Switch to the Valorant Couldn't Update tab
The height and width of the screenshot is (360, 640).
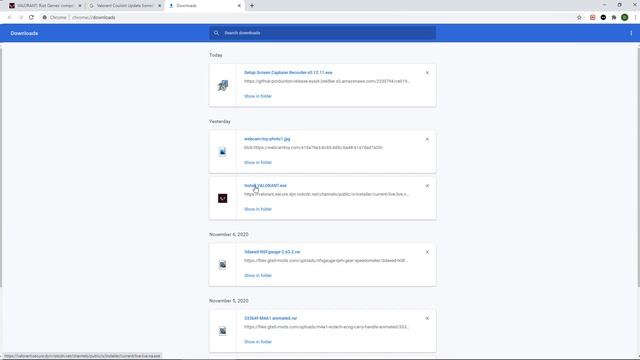[x=124, y=6]
